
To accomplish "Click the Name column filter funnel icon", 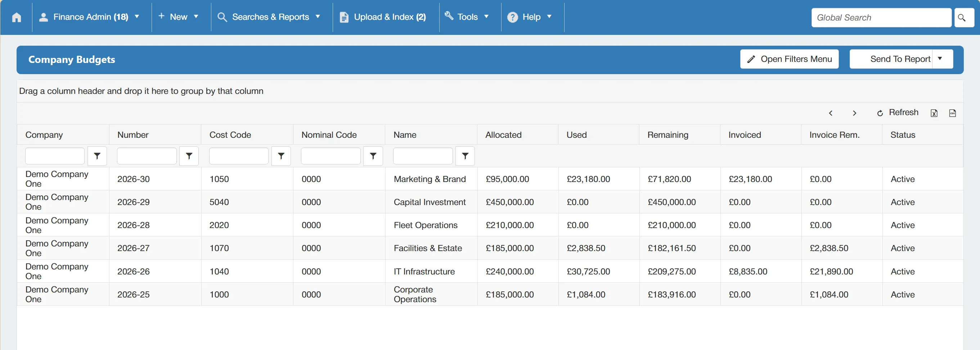I will point(465,156).
